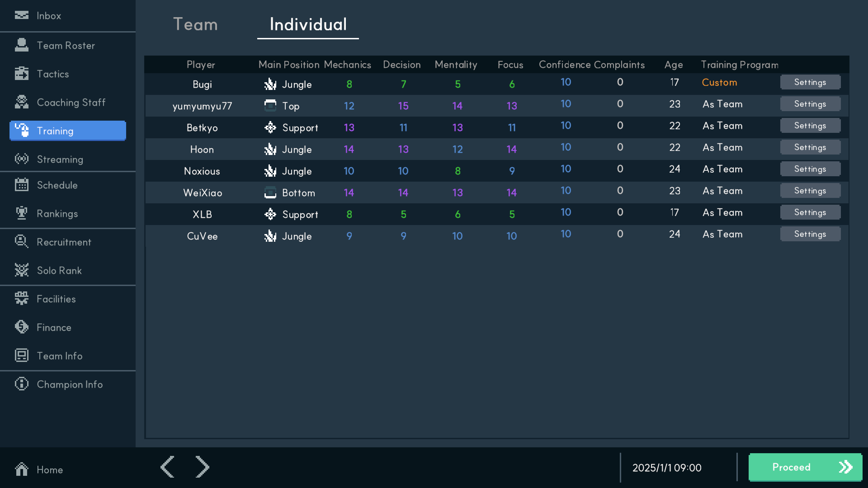Select player name XLB
This screenshot has height=488, width=868.
click(x=202, y=214)
